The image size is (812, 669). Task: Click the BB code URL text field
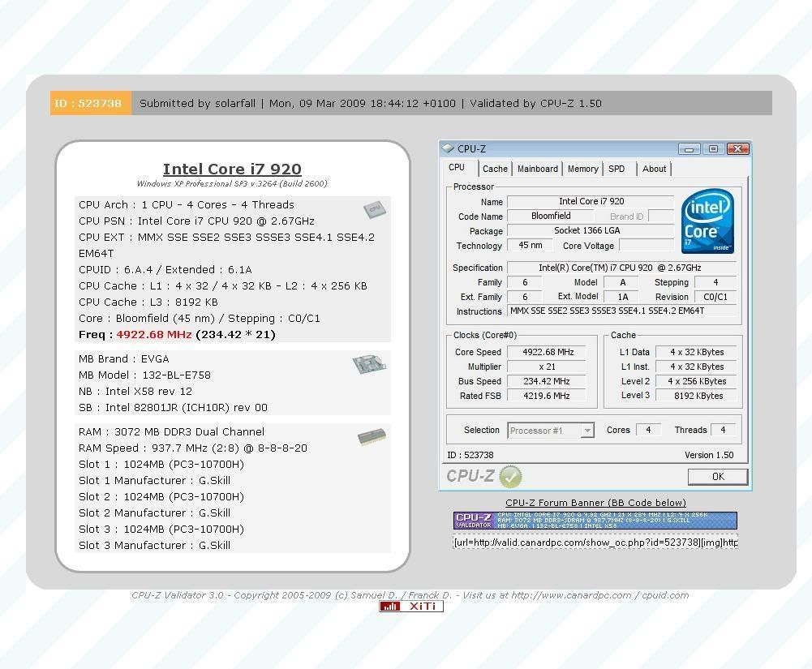coord(595,542)
